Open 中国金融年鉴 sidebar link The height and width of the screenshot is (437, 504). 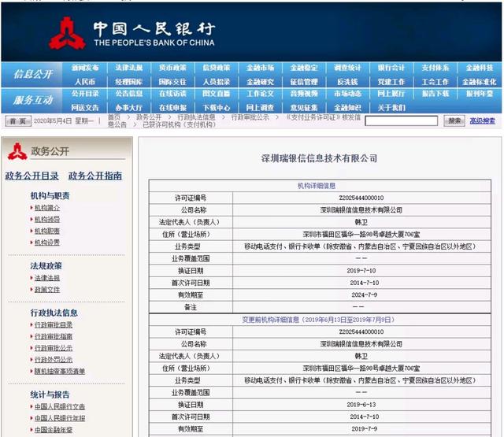[x=54, y=430]
